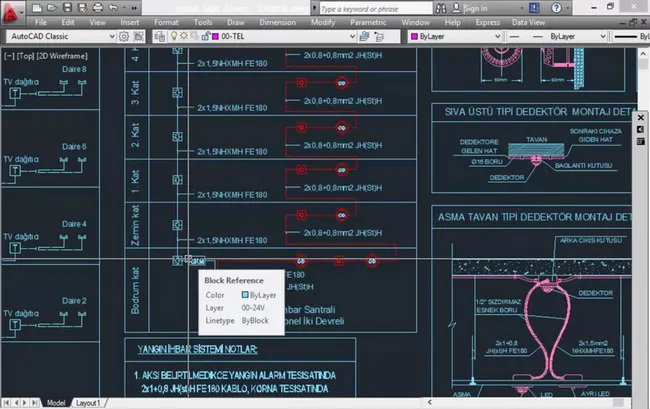
Task: Expand the Sign In dropdown arrow
Action: (521, 8)
